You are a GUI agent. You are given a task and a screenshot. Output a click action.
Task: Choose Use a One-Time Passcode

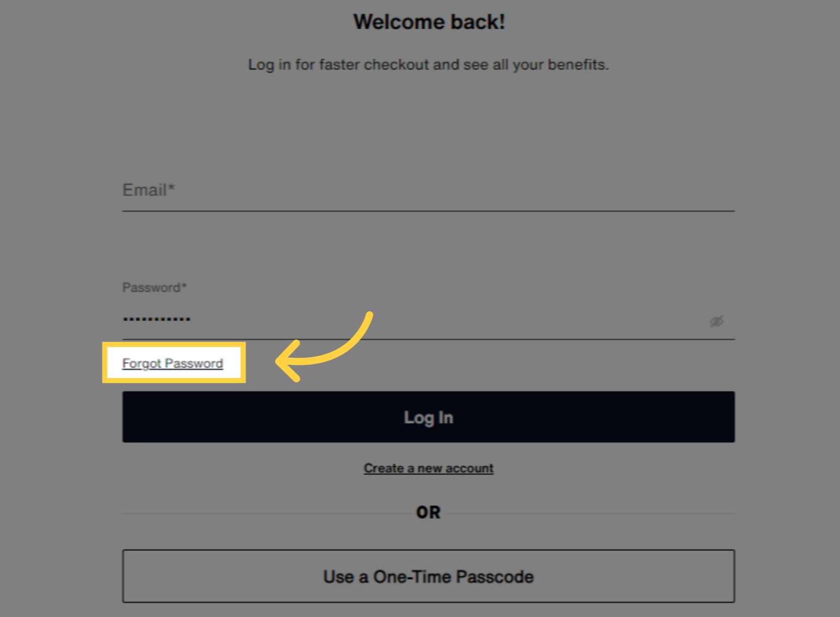point(428,576)
